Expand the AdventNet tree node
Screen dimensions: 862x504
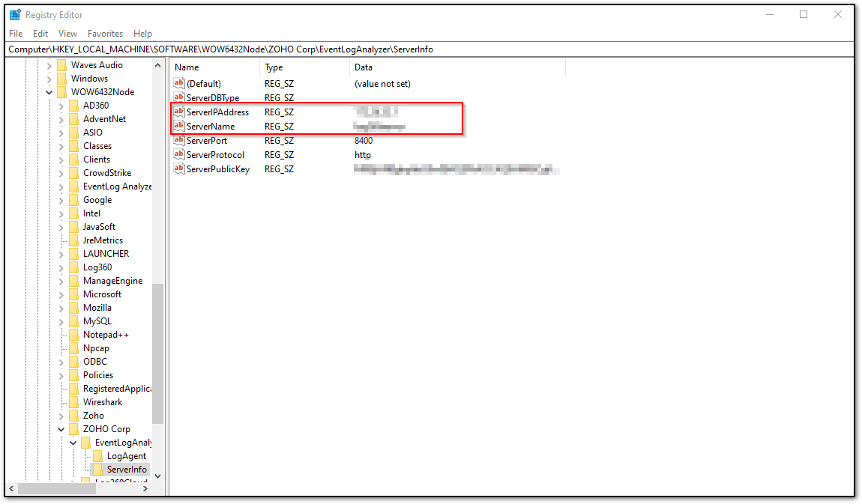click(x=61, y=119)
